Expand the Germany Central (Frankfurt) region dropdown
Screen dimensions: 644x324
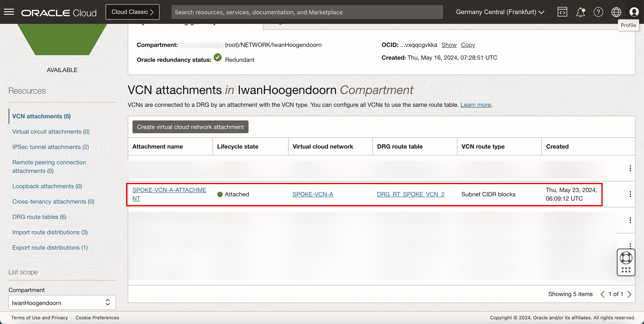click(x=500, y=12)
